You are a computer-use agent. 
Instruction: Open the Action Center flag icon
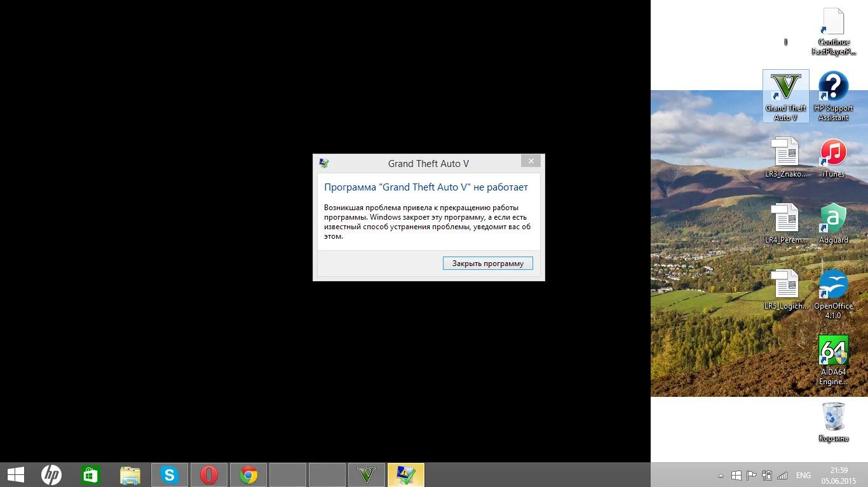click(x=751, y=475)
